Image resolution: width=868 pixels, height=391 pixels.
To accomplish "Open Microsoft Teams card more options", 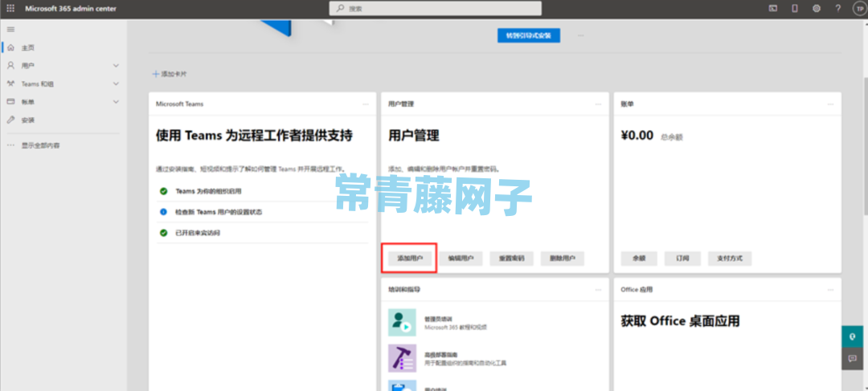I will click(366, 104).
